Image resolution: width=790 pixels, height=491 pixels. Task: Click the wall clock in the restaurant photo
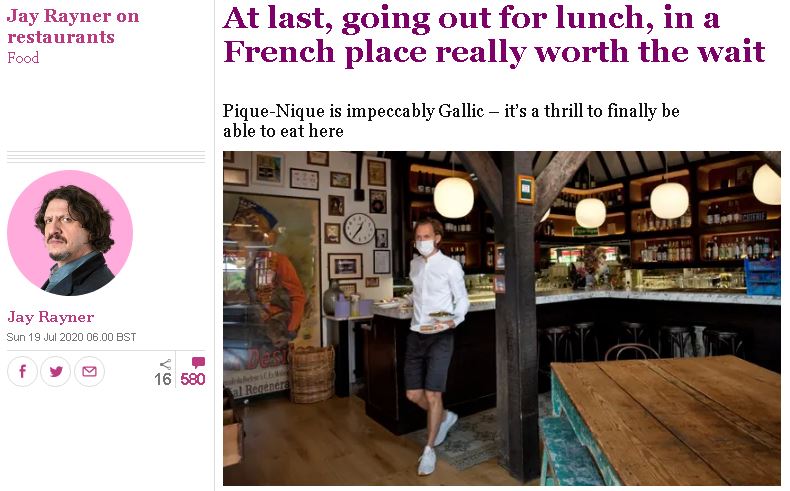(359, 228)
